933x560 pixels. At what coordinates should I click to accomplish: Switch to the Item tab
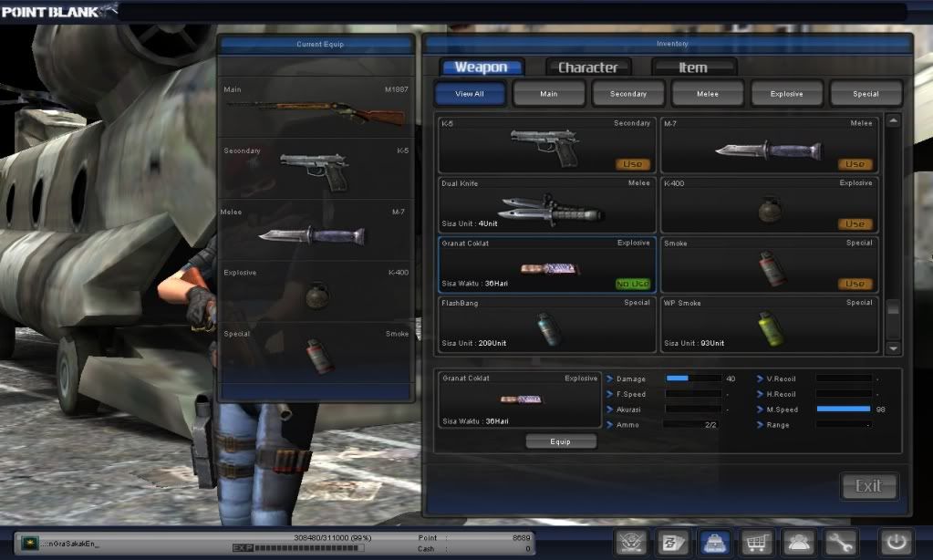tap(693, 67)
